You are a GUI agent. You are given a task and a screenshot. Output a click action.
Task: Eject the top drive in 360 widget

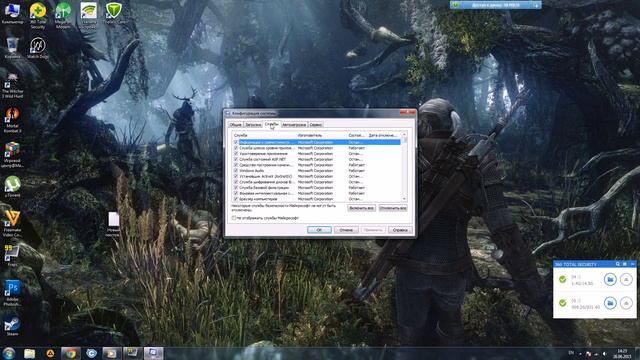[x=626, y=280]
